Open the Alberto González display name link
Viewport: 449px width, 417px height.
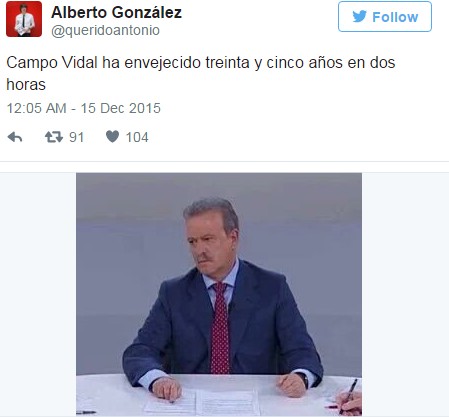pyautogui.click(x=116, y=13)
